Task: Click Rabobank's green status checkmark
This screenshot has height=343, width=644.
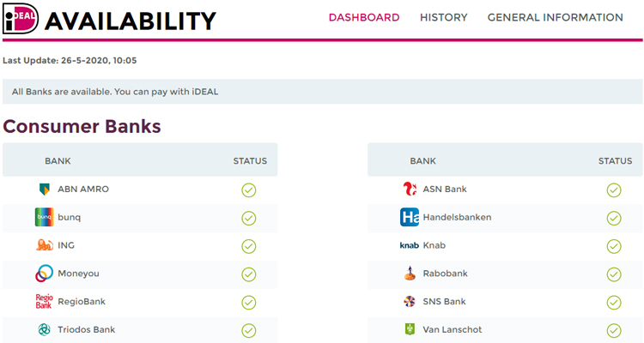Action: click(614, 274)
